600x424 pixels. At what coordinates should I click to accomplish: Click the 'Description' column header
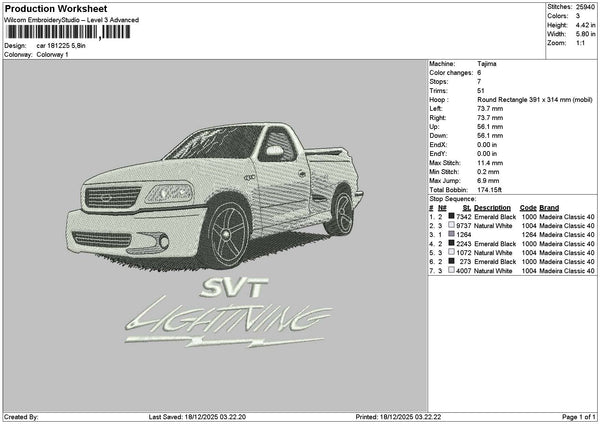point(492,208)
